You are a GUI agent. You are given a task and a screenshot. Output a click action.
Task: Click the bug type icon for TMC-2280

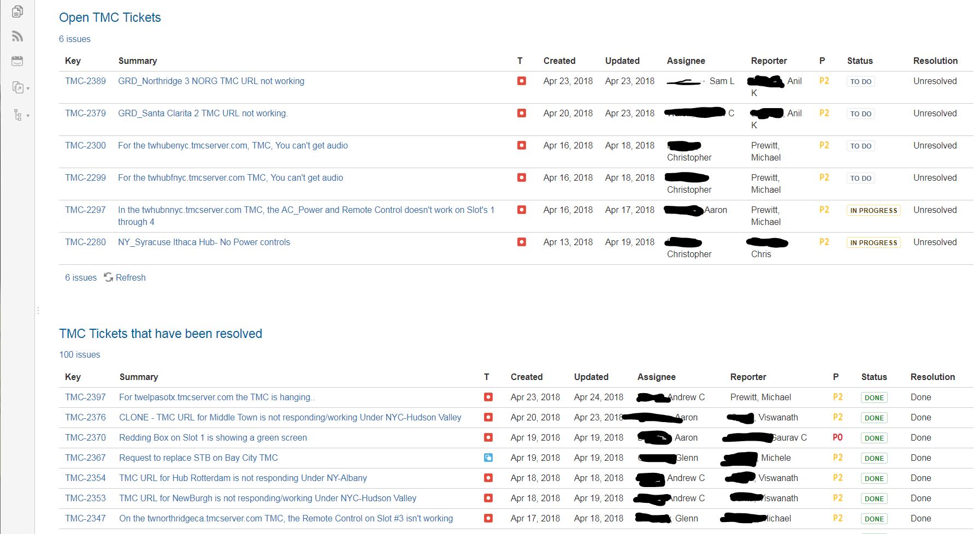(x=522, y=242)
